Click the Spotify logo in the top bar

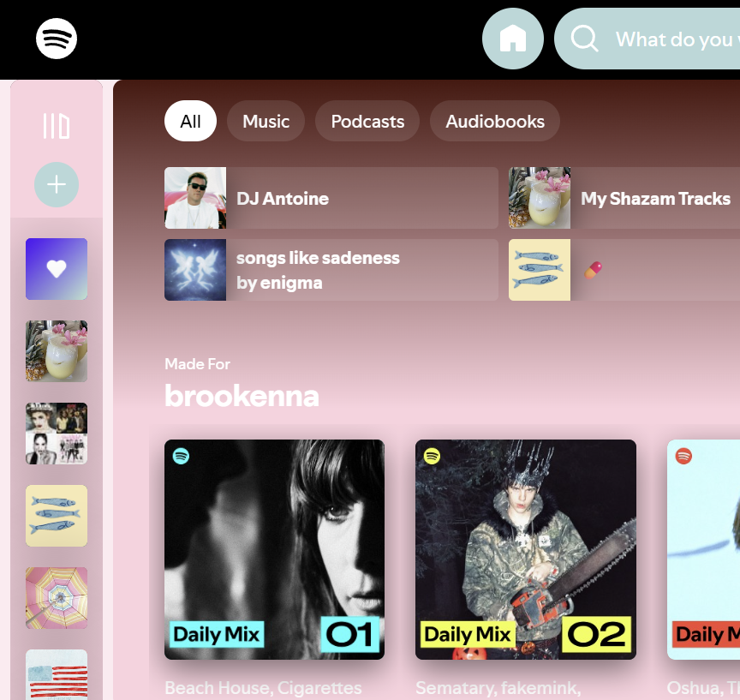click(x=57, y=39)
